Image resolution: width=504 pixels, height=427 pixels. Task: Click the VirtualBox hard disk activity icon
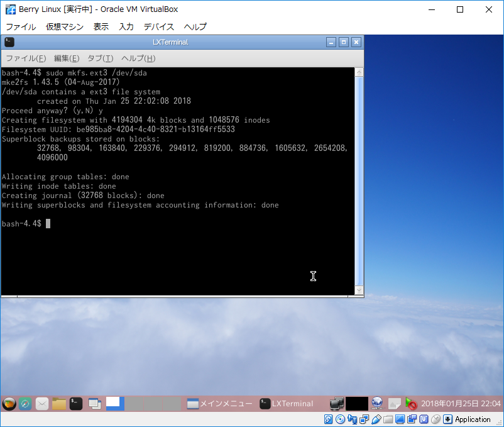pyautogui.click(x=328, y=419)
